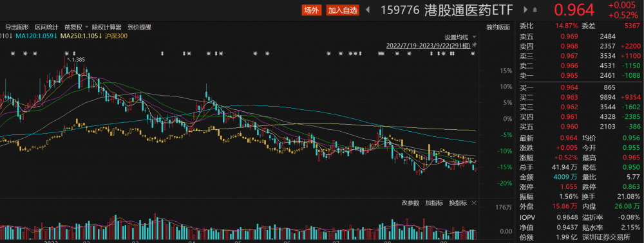
Task: Click 加指标 to add an indicator
Action: click(x=434, y=203)
